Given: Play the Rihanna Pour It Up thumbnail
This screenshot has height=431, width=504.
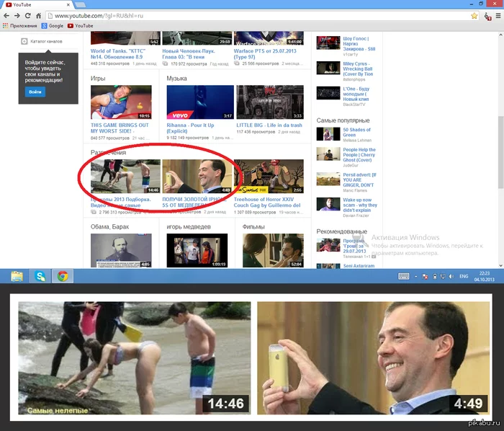Looking at the screenshot, I should pyautogui.click(x=200, y=102).
